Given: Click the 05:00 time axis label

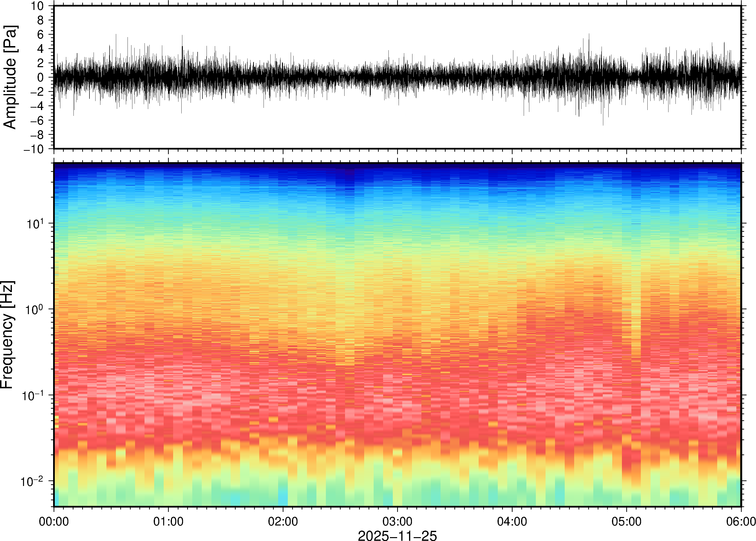Looking at the screenshot, I should pos(626,521).
